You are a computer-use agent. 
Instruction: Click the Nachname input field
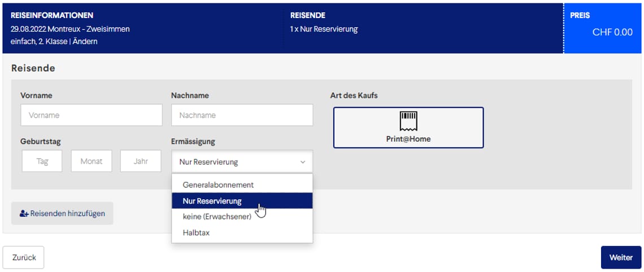[x=242, y=115]
